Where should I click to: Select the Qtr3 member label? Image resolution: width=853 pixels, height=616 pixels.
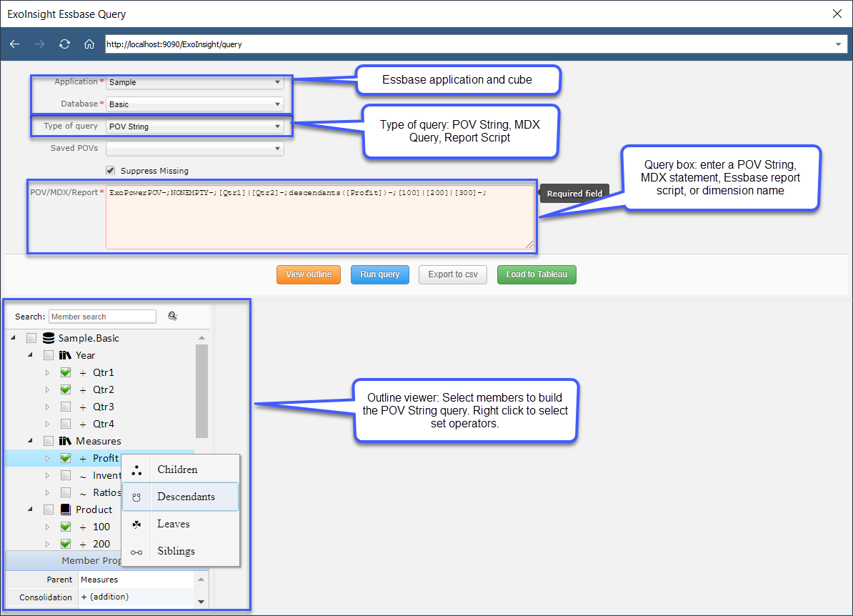pos(104,407)
